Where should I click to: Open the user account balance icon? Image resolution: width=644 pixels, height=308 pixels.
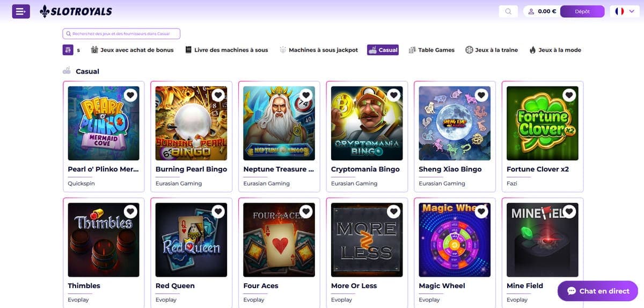531,11
